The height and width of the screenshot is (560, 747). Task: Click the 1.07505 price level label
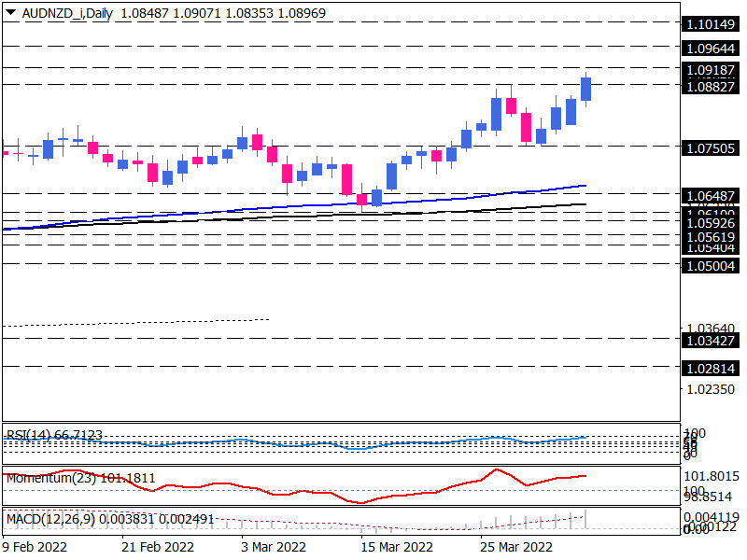(x=712, y=147)
